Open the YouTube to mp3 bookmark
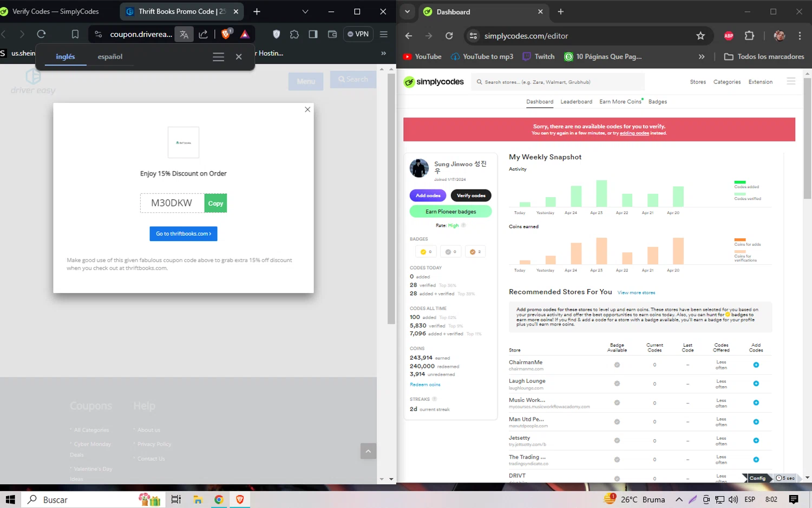812x508 pixels. click(482, 56)
